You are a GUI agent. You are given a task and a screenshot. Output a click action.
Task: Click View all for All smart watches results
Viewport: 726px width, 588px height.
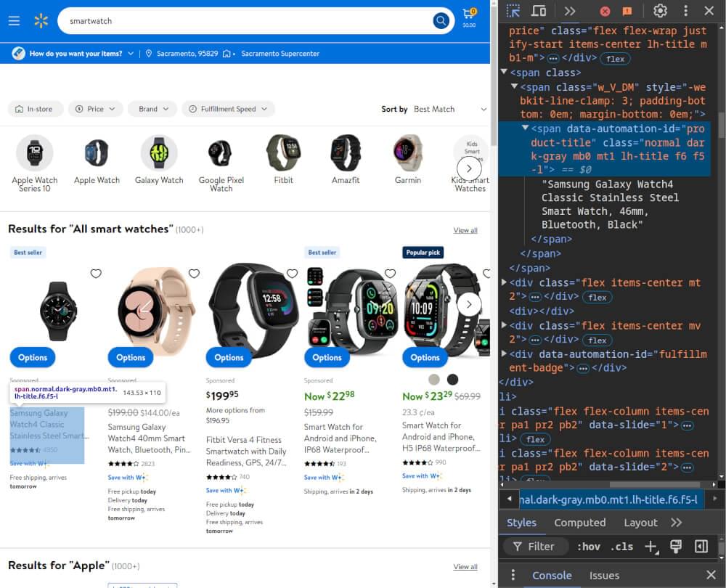tap(465, 230)
